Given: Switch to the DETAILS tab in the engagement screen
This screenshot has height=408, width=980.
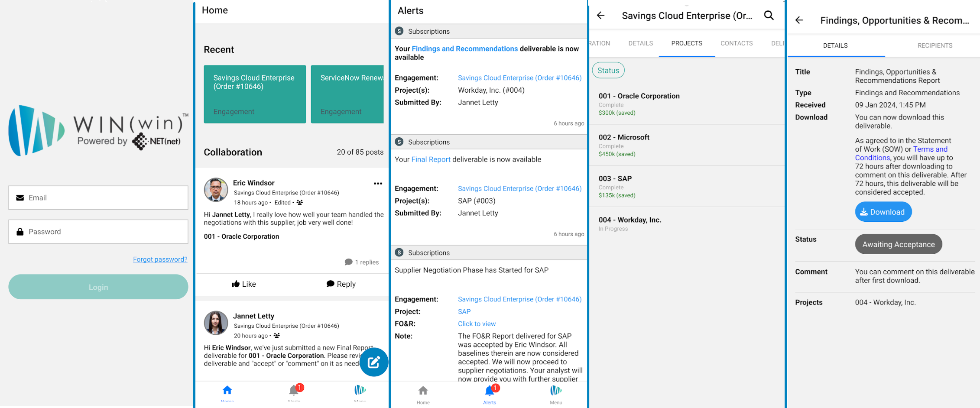Looking at the screenshot, I should [641, 43].
